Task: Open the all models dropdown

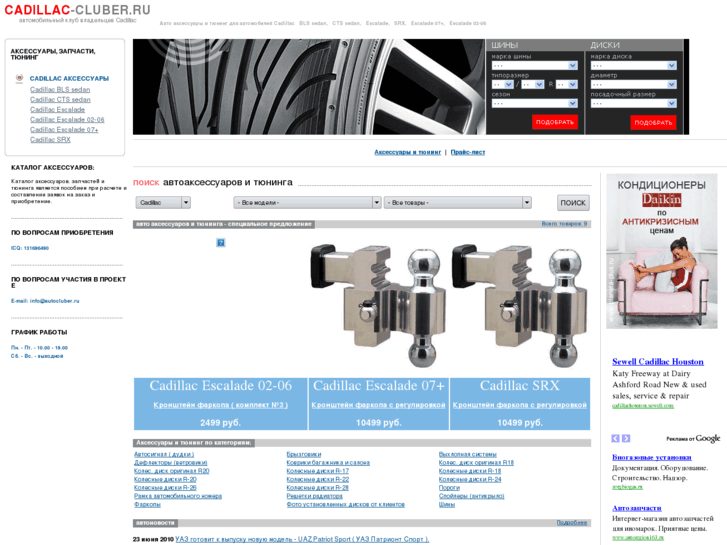Action: [307, 203]
